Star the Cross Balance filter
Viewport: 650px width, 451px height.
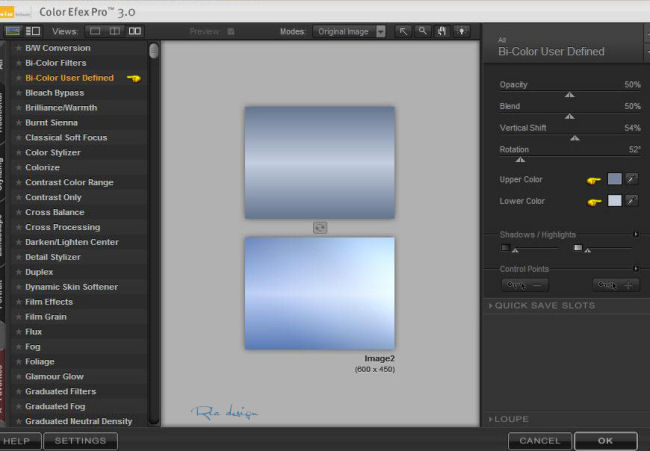(x=19, y=212)
